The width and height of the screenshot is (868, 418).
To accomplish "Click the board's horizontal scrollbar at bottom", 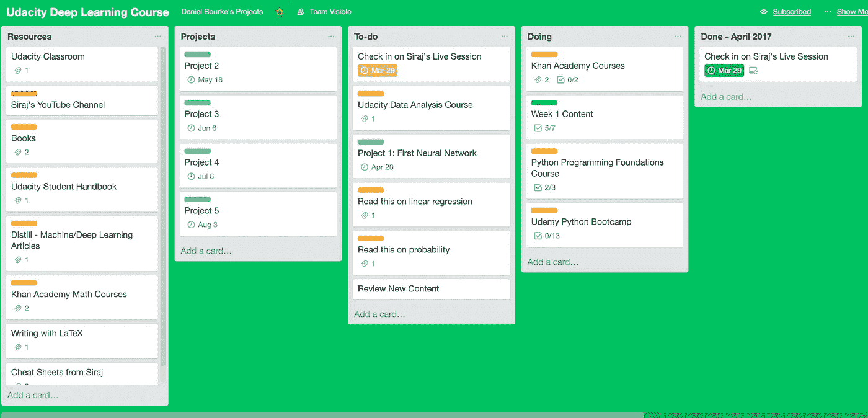I will click(322, 414).
